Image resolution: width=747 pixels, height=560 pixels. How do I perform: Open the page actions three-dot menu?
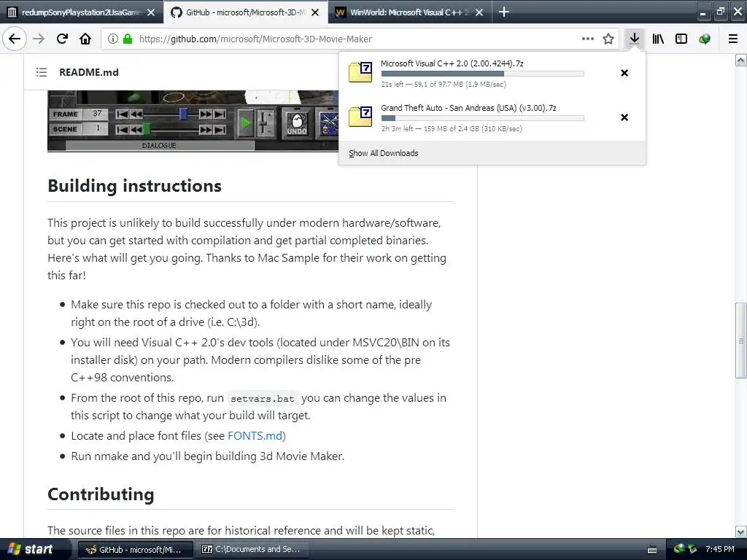click(x=588, y=39)
